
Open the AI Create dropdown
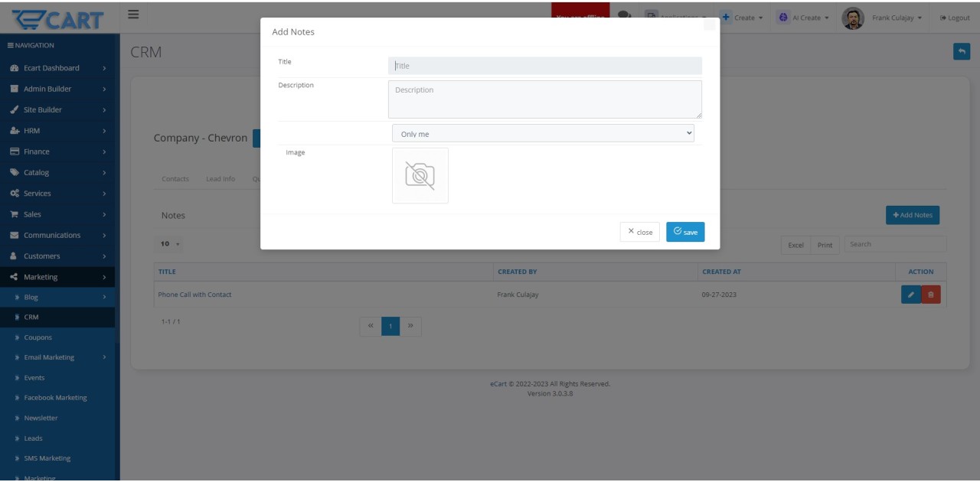[803, 18]
